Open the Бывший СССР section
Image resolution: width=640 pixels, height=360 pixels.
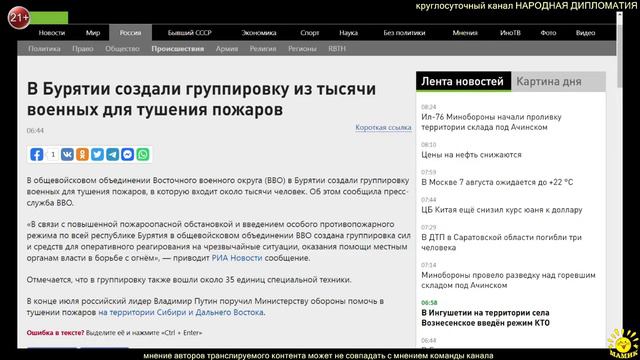(x=190, y=33)
